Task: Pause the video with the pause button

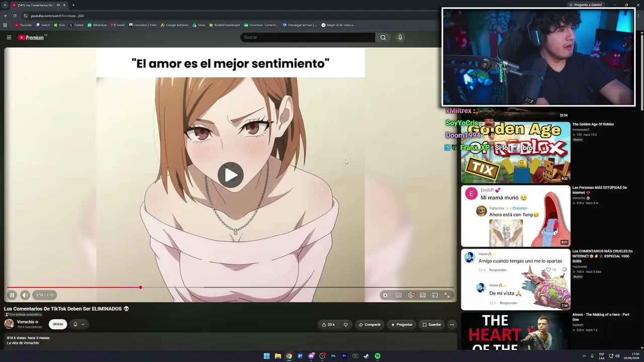Action: [x=12, y=295]
